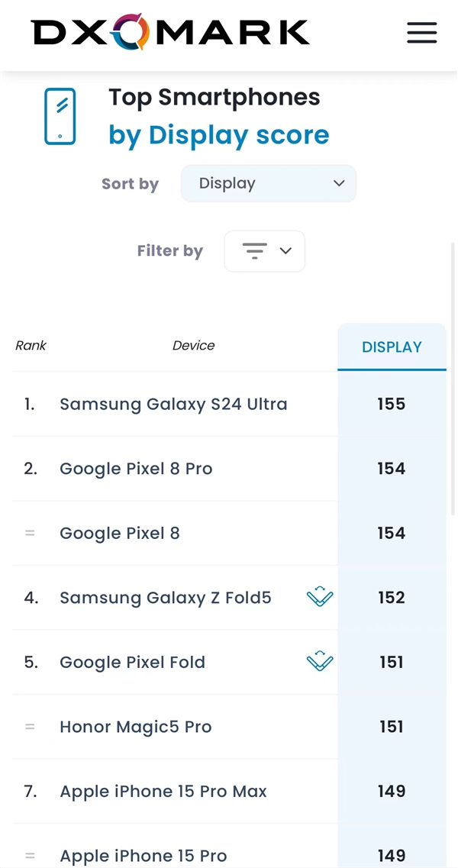Click the 155 score for Galaxy S24 Ultra
Viewport: 458px width, 868px height.
coord(392,404)
